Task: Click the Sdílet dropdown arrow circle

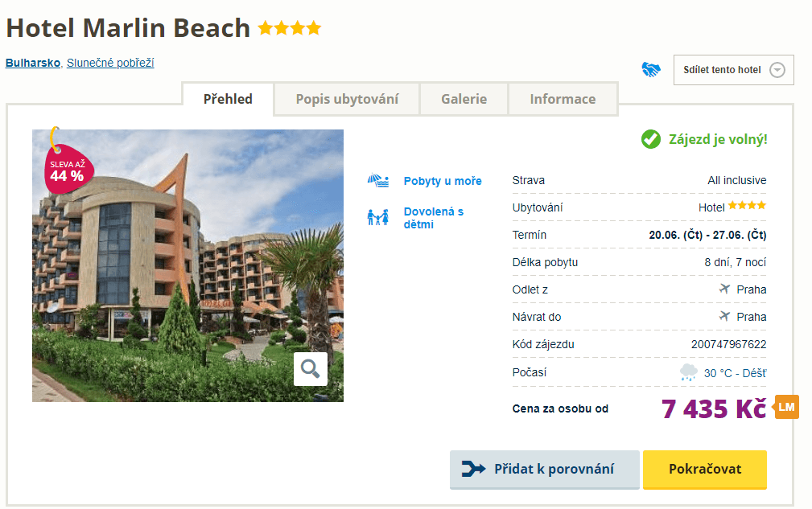Action: click(x=777, y=70)
